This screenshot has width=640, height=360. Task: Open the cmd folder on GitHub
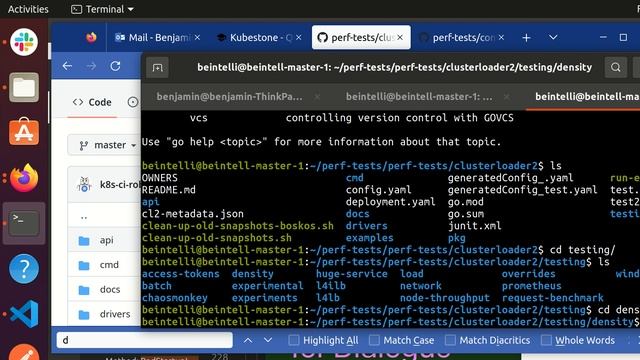[x=109, y=265]
